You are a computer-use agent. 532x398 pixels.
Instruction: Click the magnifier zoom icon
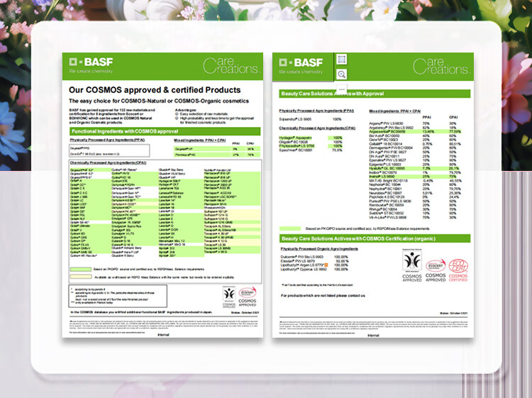pos(341,74)
